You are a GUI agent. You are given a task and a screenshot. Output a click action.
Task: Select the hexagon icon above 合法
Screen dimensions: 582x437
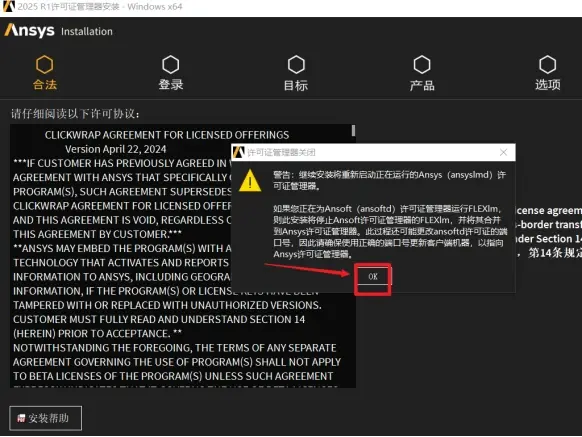pos(45,65)
